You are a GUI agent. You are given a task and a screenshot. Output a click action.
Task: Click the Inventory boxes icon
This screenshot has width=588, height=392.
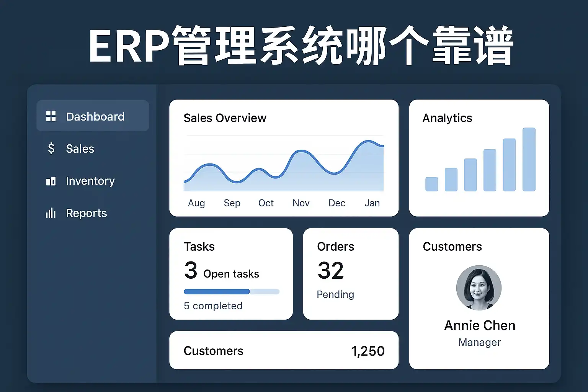(x=51, y=181)
